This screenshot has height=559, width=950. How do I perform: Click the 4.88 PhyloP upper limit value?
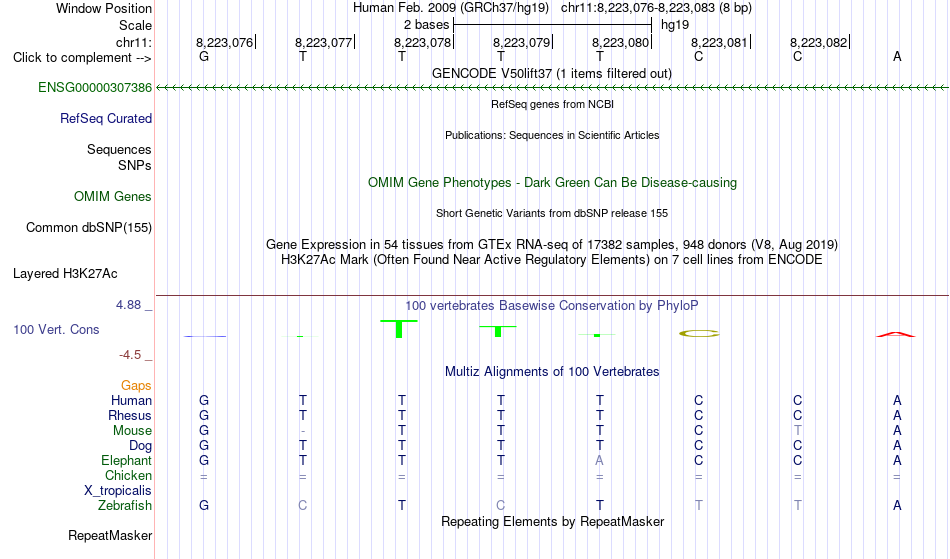128,305
